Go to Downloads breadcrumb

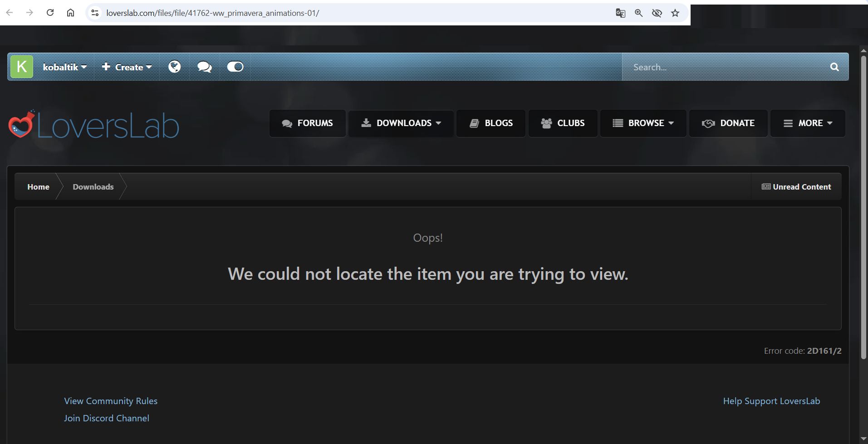point(93,187)
